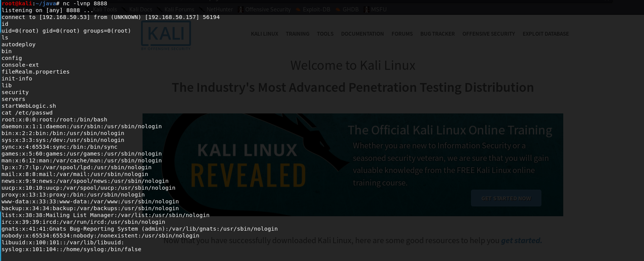Open DOCUMENTATION nav menu item
The width and height of the screenshot is (644, 261).
(362, 34)
